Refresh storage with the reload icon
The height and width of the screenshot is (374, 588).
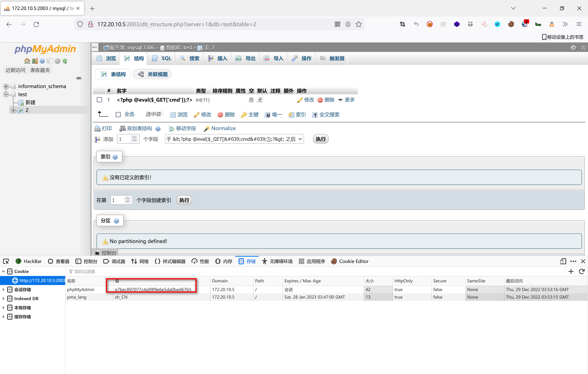582,271
